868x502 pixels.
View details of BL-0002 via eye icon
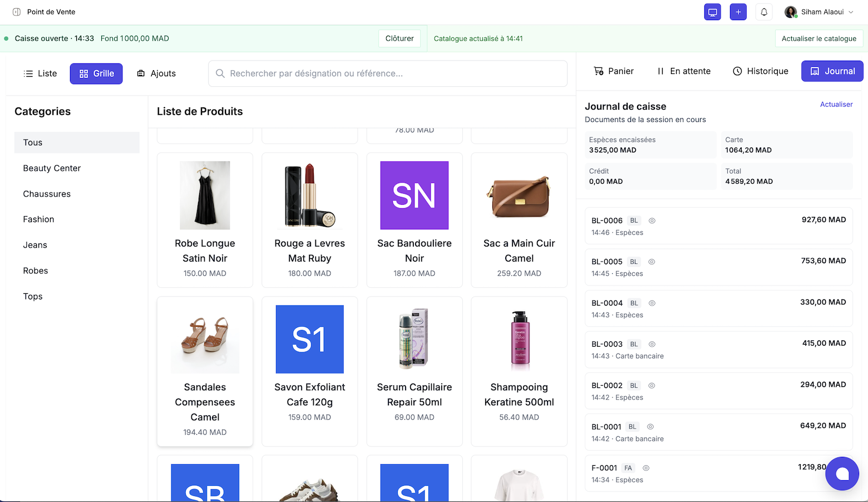point(652,386)
